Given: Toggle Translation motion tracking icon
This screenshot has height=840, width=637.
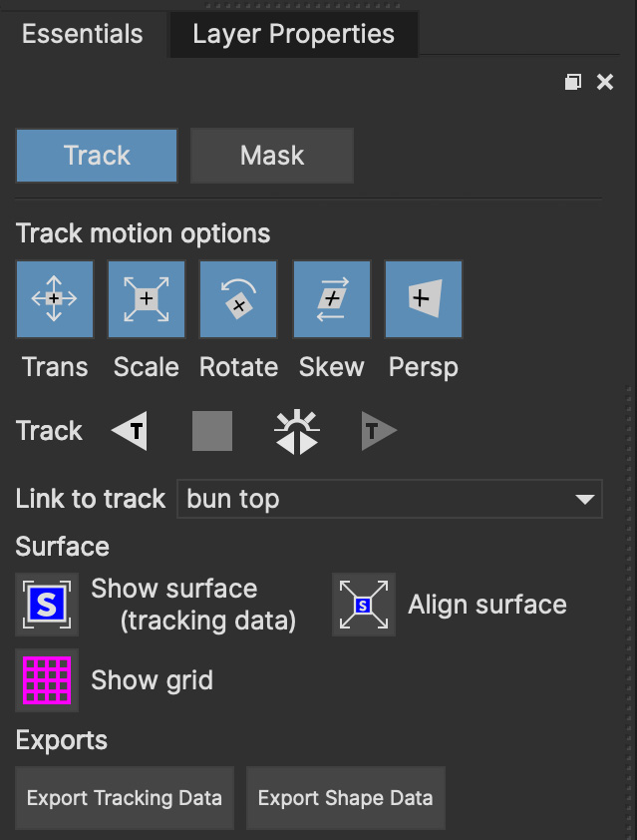Looking at the screenshot, I should point(55,299).
